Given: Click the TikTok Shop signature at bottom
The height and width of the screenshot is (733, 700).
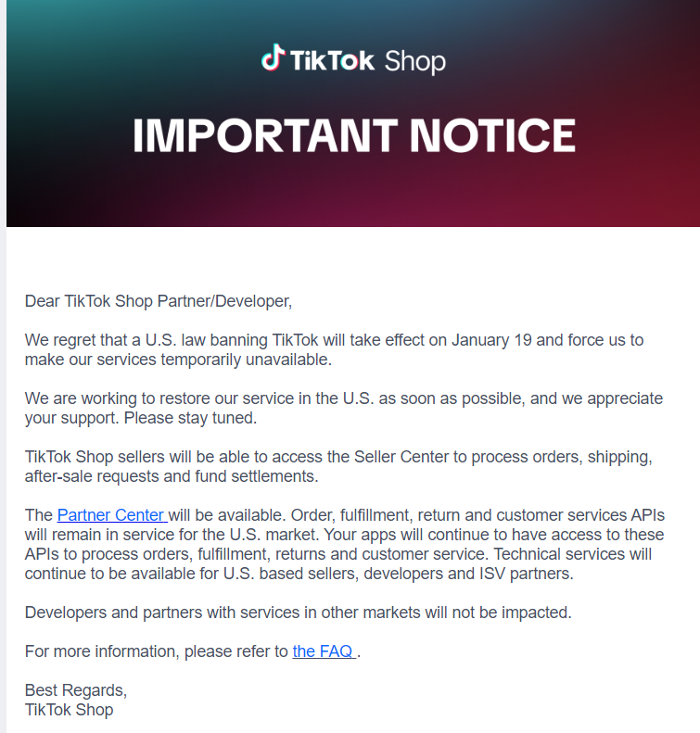Looking at the screenshot, I should (x=70, y=710).
